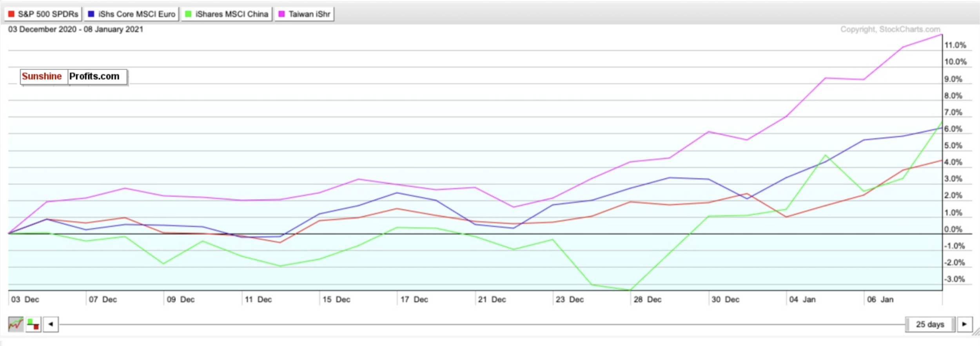
Task: Click the date range slider track
Action: pos(482,324)
